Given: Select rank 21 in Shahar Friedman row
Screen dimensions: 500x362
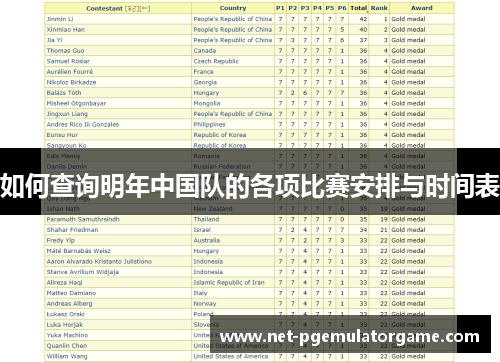Looking at the screenshot, I should 384,230.
